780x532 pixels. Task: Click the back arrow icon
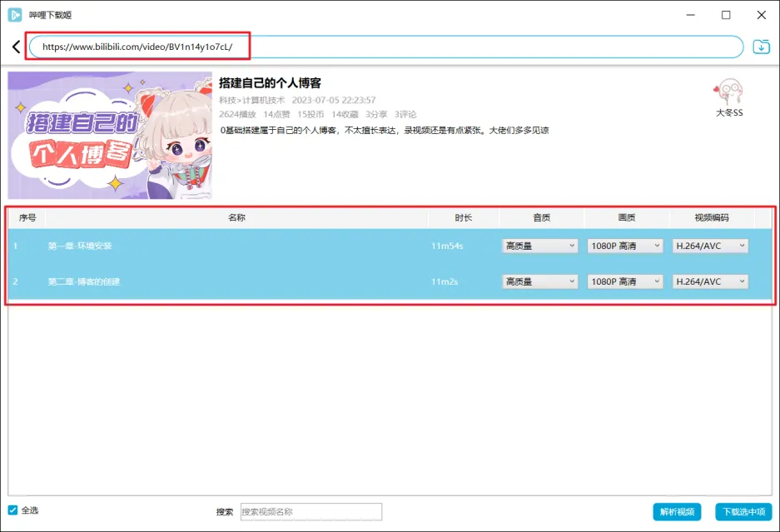tap(16, 47)
